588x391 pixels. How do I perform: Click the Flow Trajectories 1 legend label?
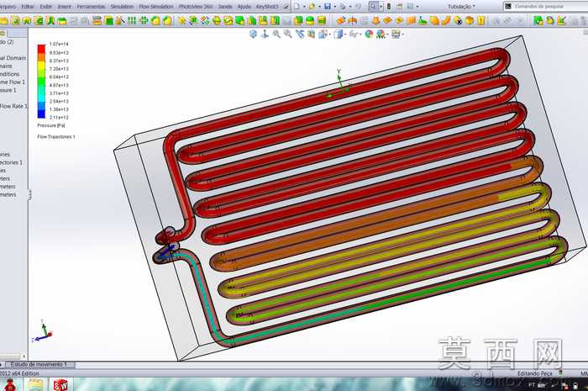[56, 136]
